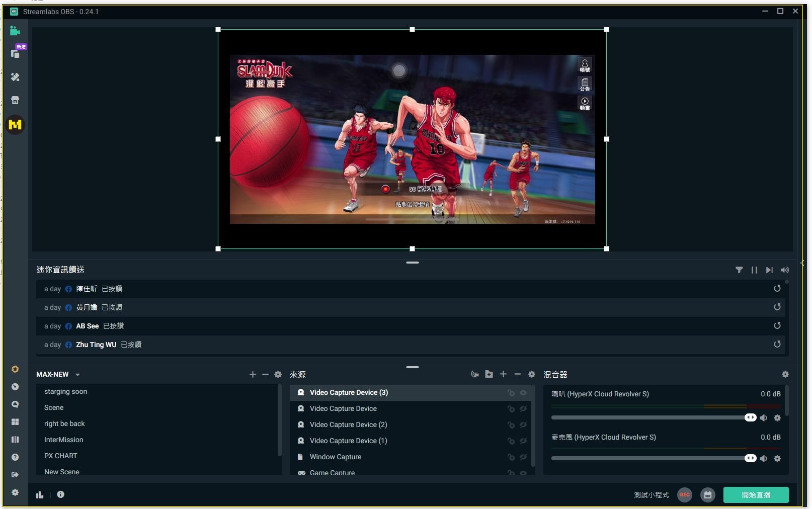Open the Themes tools icon in sidebar

pyautogui.click(x=15, y=77)
